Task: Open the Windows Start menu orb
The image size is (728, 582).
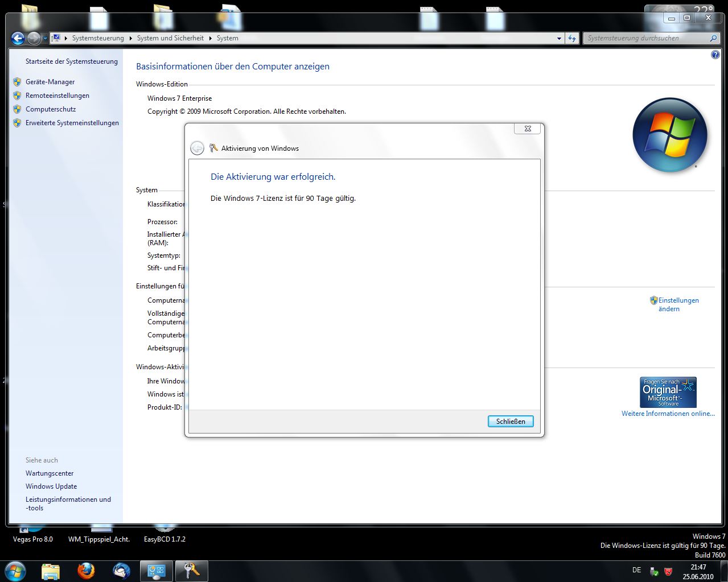Action: click(15, 571)
